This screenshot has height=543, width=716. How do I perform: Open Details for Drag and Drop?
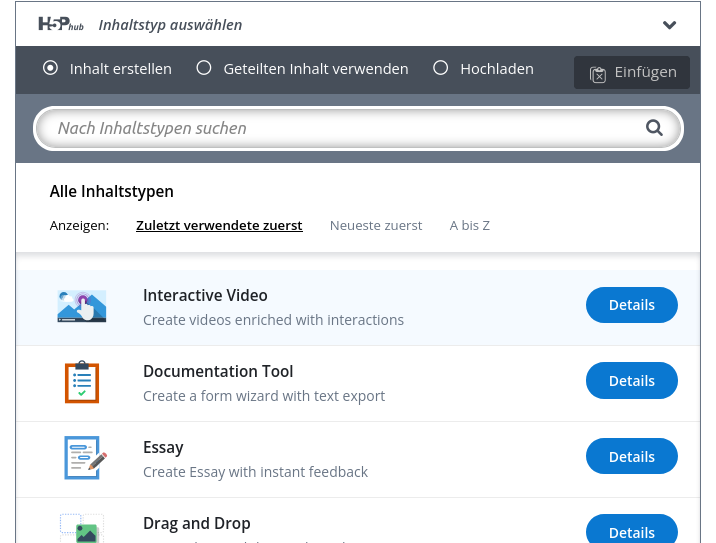coord(631,529)
